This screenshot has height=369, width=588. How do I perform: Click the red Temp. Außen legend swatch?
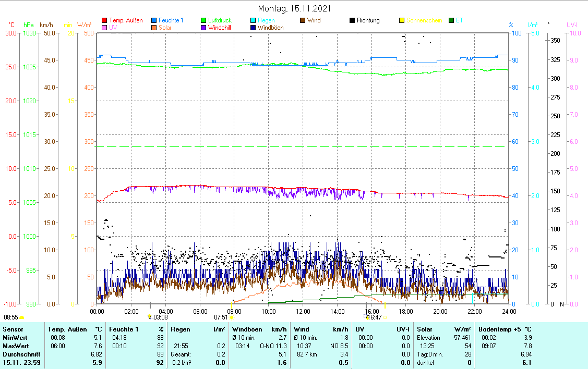104,21
